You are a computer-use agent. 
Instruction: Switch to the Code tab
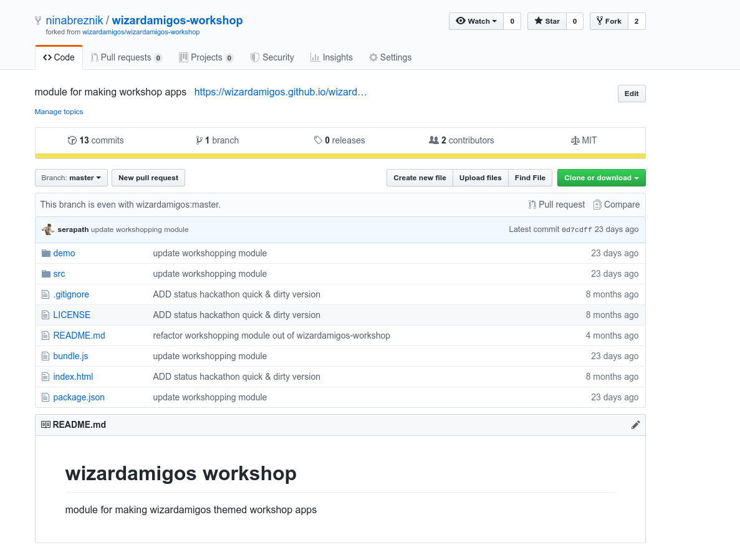[59, 57]
